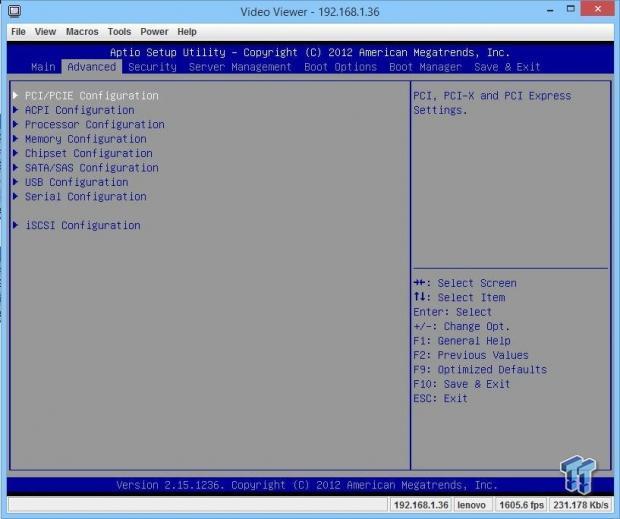Image resolution: width=620 pixels, height=519 pixels.
Task: Open Chipset Configuration entry
Action: pyautogui.click(x=89, y=153)
